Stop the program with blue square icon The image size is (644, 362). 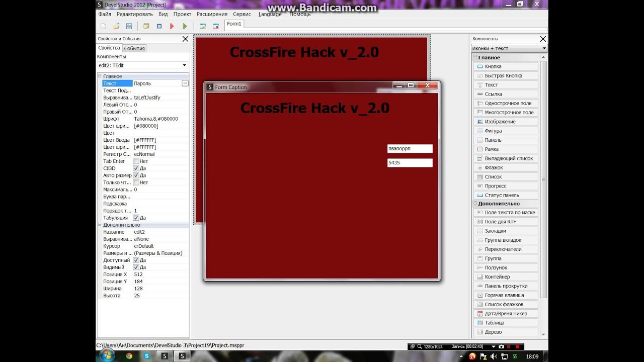coord(159,26)
